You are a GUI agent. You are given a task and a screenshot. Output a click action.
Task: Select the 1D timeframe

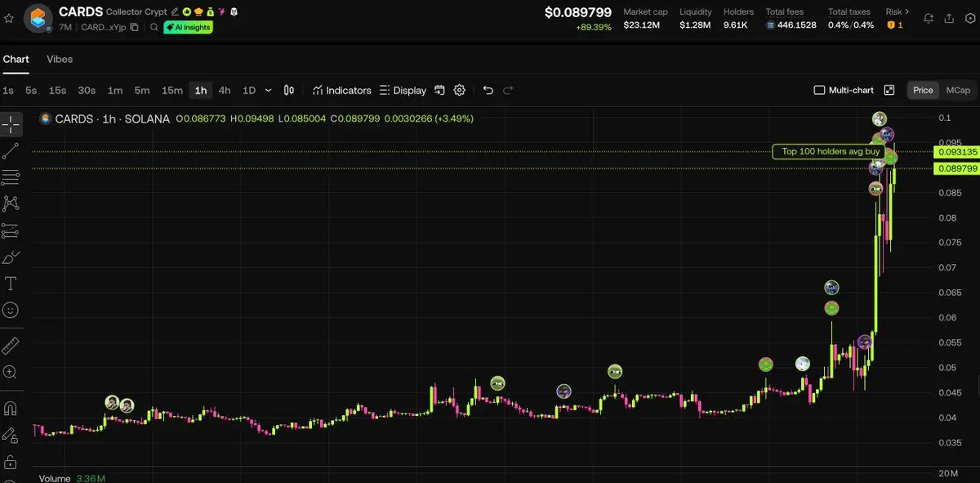249,90
